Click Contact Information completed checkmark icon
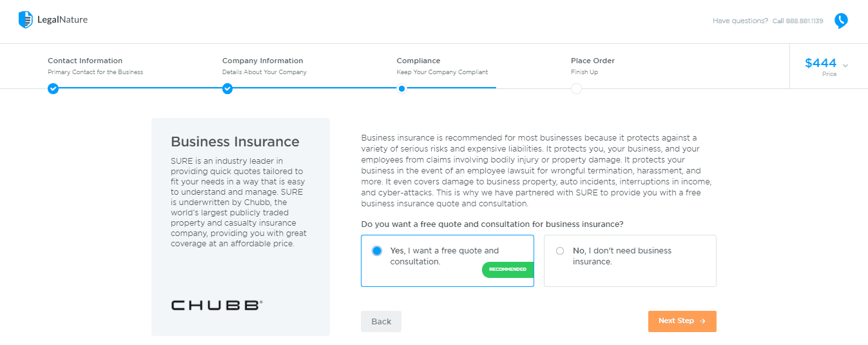Viewport: 868px width, 345px height. tap(53, 89)
